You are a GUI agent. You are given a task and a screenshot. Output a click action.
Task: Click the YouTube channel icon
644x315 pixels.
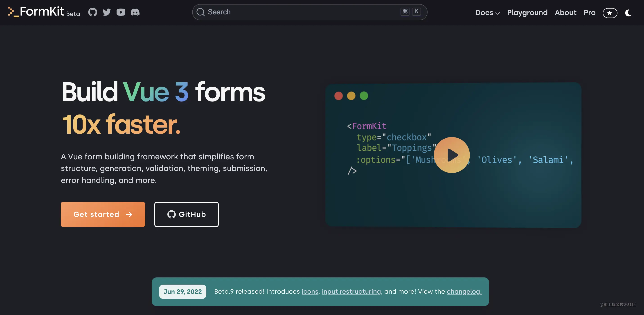coord(121,12)
